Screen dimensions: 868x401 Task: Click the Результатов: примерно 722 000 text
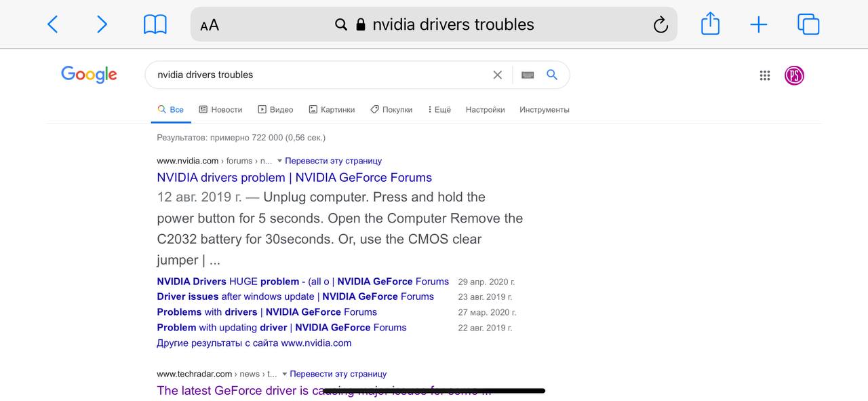241,138
